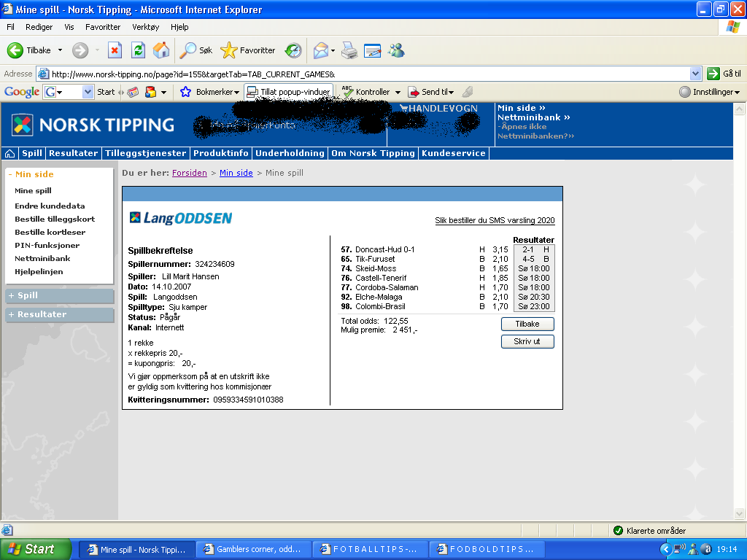Image resolution: width=747 pixels, height=560 pixels.
Task: Click the forward navigation arrow icon
Action: tap(80, 50)
